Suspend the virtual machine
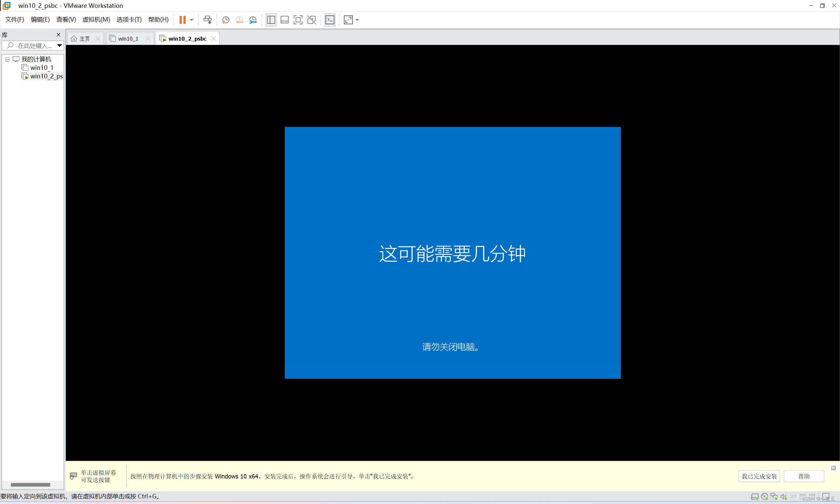 [x=182, y=20]
